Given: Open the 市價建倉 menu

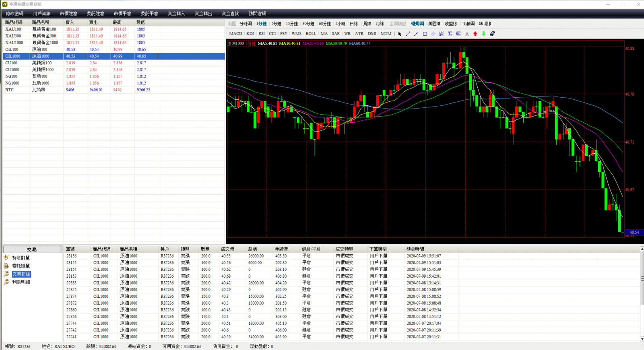Looking at the screenshot, I should point(68,14).
